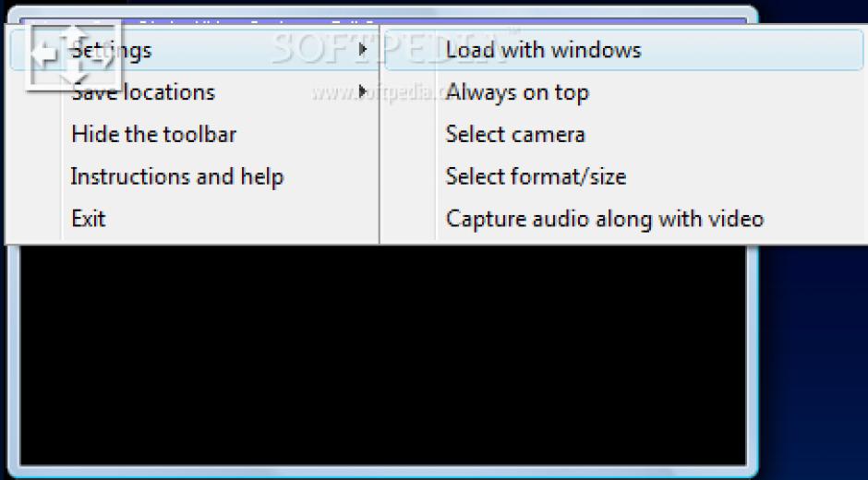Select Exit from the context menu
The height and width of the screenshot is (480, 868).
coord(194,219)
